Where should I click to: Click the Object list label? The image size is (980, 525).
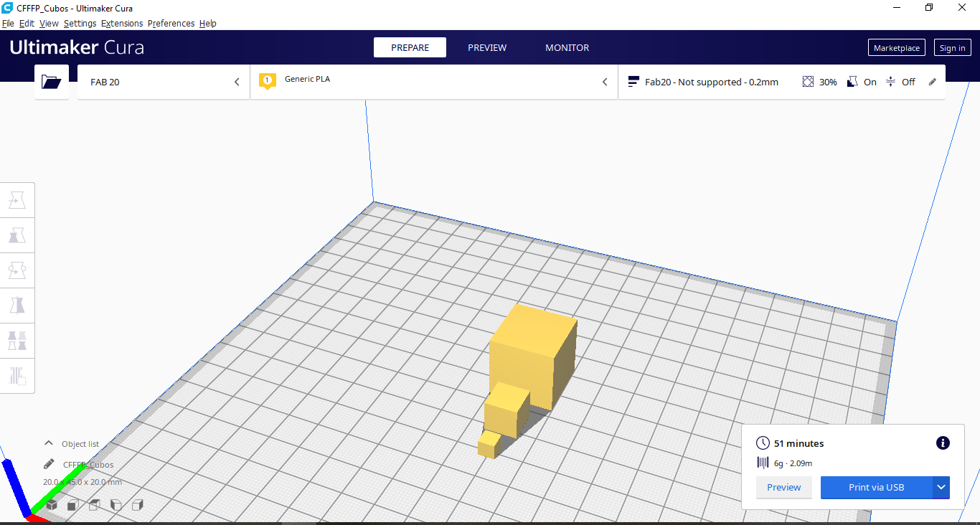80,444
